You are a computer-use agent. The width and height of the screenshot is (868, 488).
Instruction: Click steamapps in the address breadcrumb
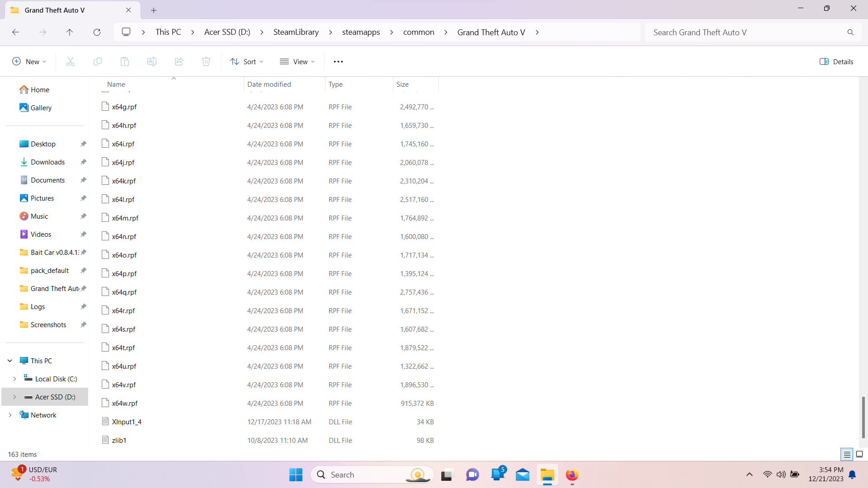coord(361,32)
